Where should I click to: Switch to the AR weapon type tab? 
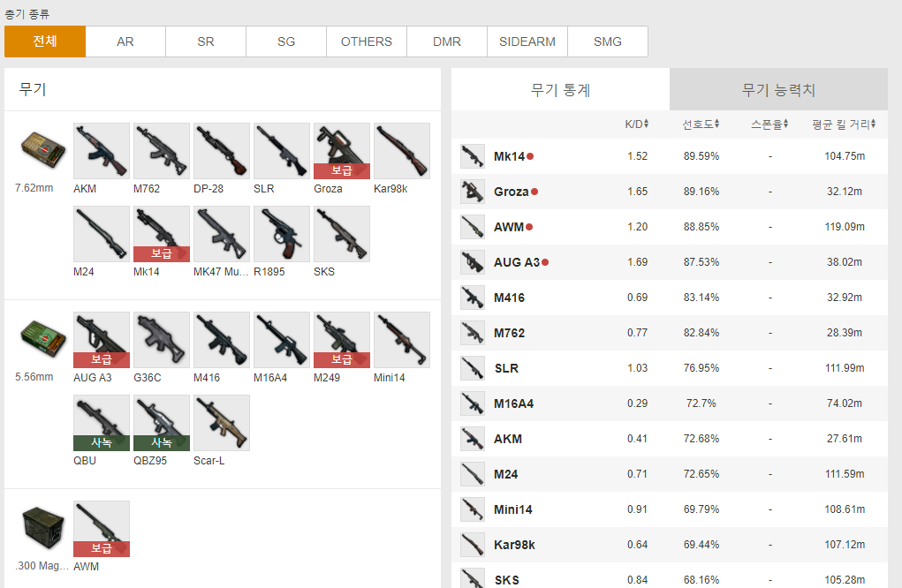[x=125, y=41]
